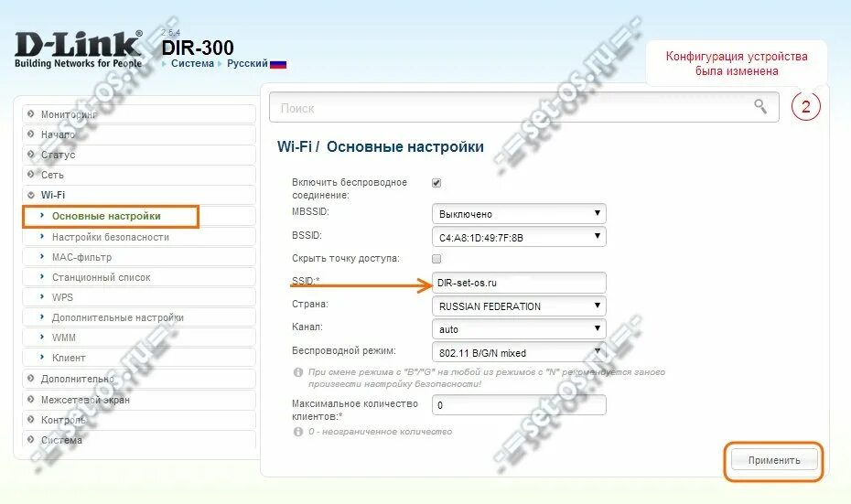The height and width of the screenshot is (504, 851).
Task: Expand the Начало menu section
Action: (139, 134)
